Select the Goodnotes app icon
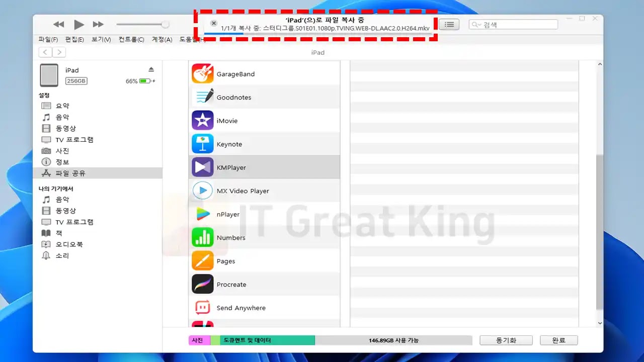The image size is (644, 362). pos(203,97)
